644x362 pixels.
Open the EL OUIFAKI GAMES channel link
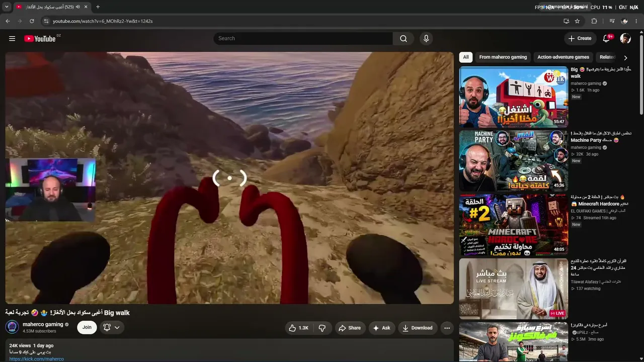click(598, 211)
